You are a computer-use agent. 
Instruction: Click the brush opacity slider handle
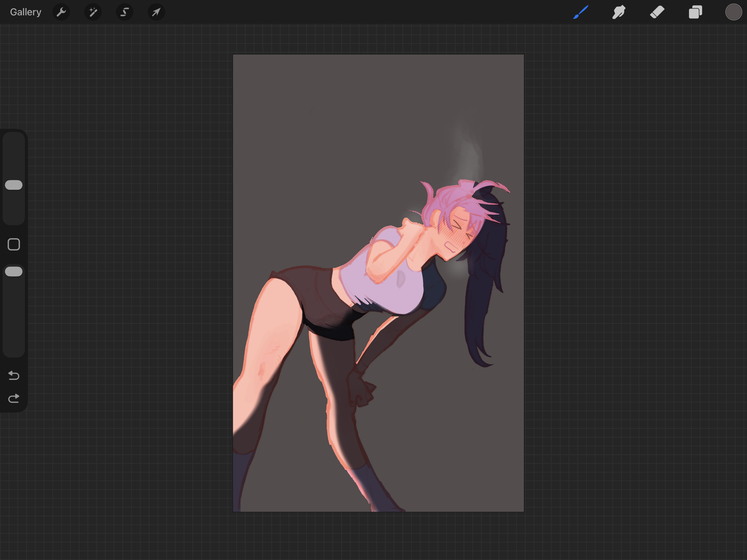point(14,272)
